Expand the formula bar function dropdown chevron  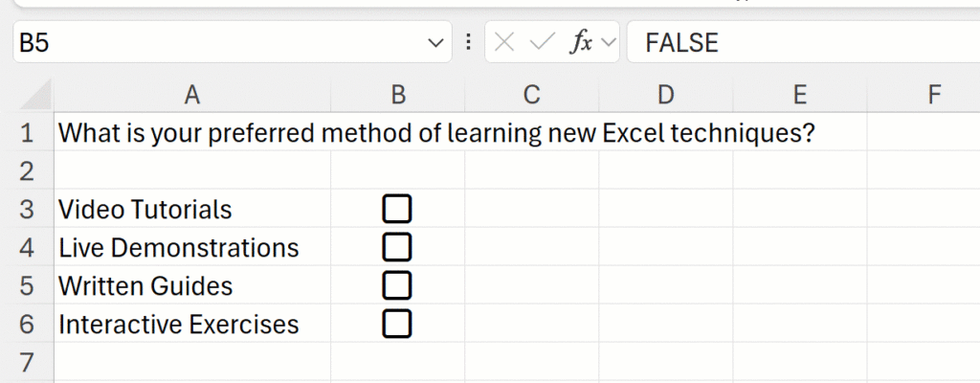pyautogui.click(x=609, y=43)
